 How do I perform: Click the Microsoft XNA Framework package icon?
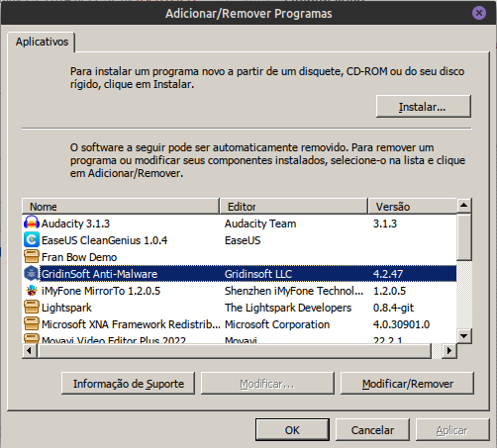pyautogui.click(x=32, y=324)
